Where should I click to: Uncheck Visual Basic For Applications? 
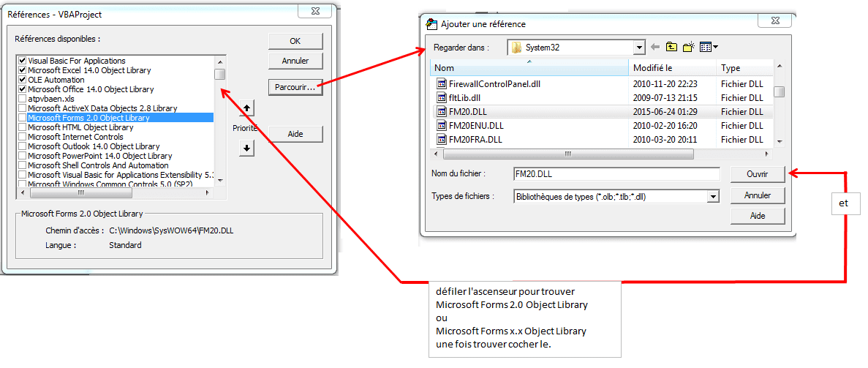tap(22, 61)
